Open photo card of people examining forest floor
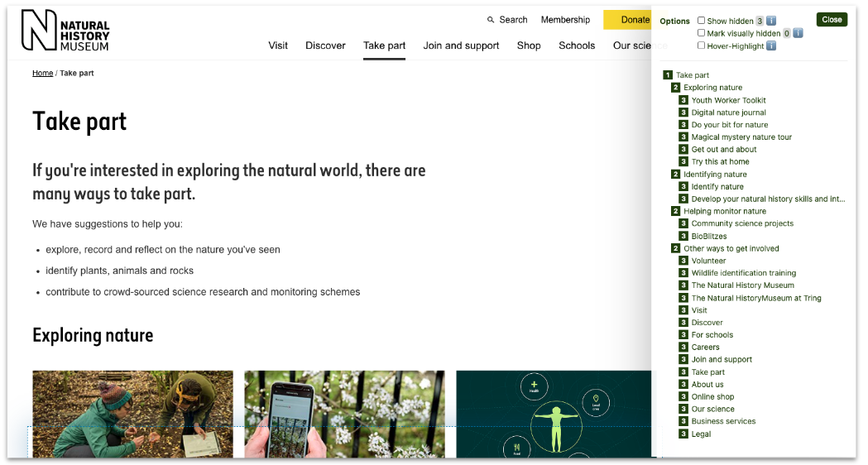The height and width of the screenshot is (465, 868). (133, 414)
